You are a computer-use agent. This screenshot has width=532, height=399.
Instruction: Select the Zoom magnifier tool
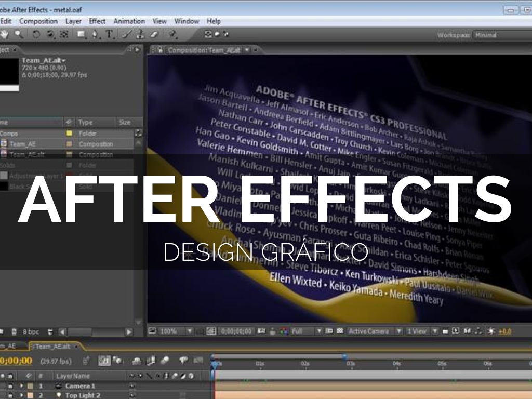click(x=19, y=35)
